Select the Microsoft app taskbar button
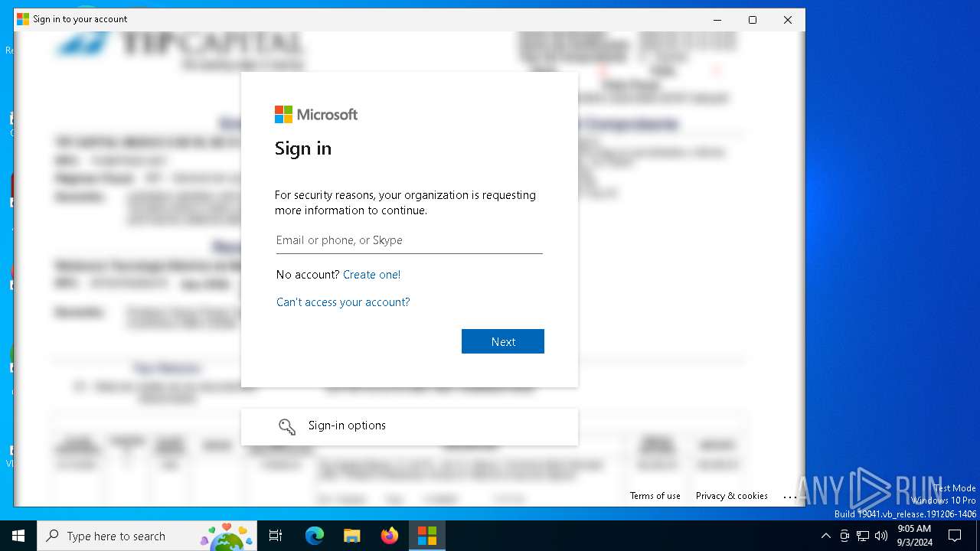Image resolution: width=980 pixels, height=551 pixels. click(426, 536)
